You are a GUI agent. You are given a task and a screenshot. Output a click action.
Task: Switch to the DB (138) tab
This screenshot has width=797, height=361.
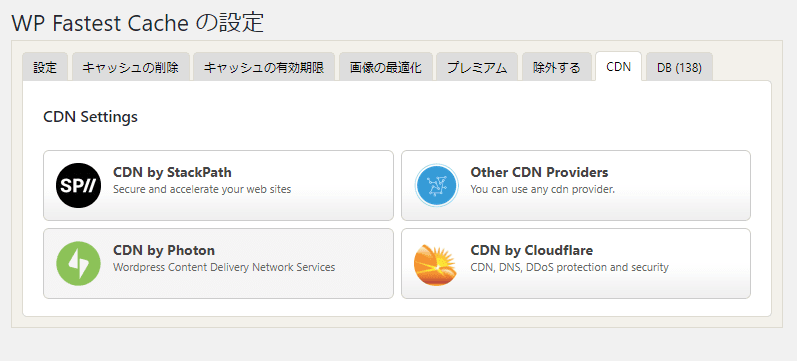click(x=679, y=67)
